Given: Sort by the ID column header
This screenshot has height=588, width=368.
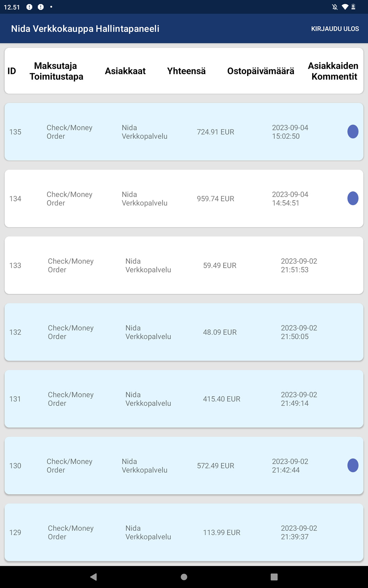Looking at the screenshot, I should click(12, 71).
